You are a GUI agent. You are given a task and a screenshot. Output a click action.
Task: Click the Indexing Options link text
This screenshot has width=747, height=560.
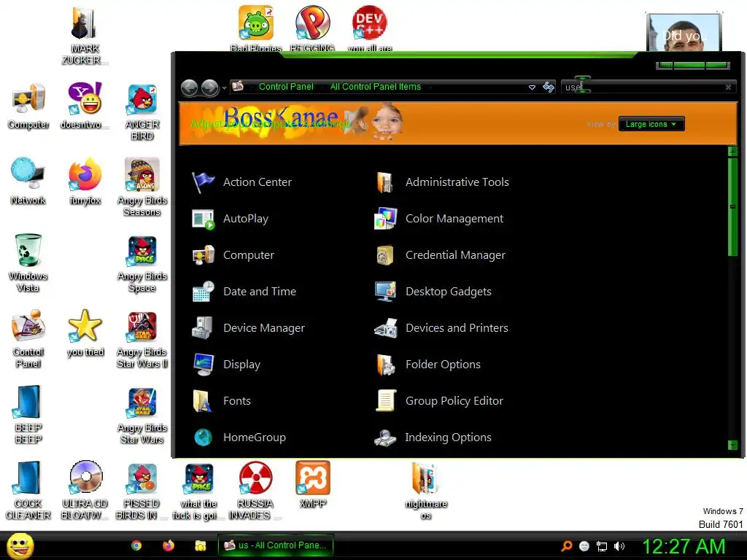click(448, 437)
